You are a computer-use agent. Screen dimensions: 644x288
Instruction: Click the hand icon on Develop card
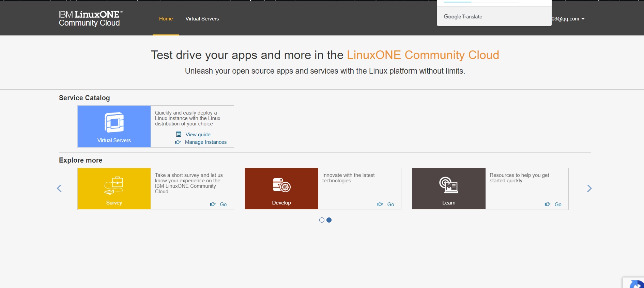(380, 204)
